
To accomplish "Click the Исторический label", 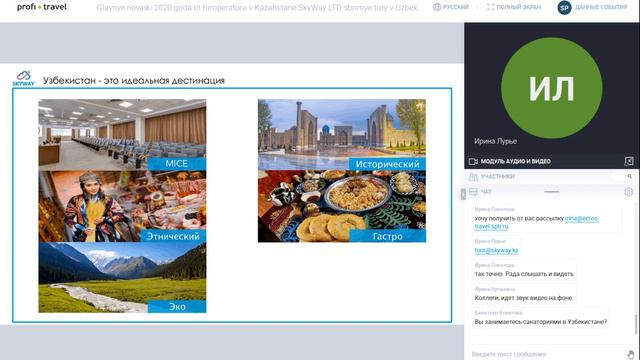I will pos(387,164).
